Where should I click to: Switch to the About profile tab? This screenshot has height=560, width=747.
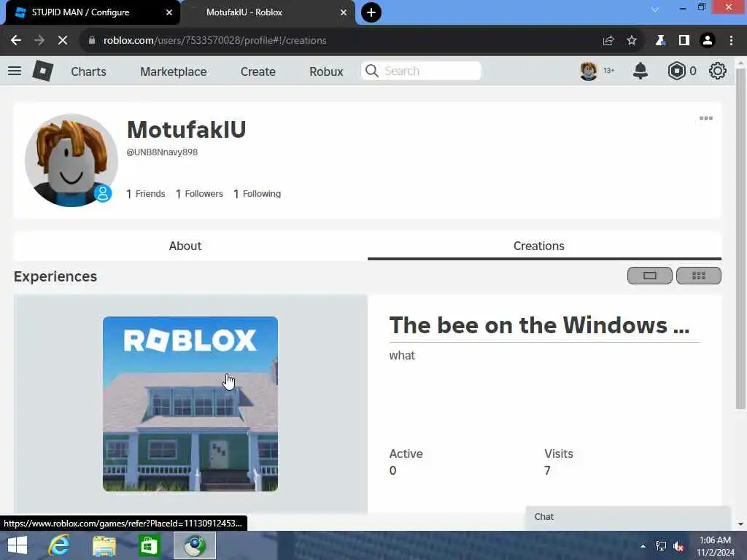pos(185,246)
